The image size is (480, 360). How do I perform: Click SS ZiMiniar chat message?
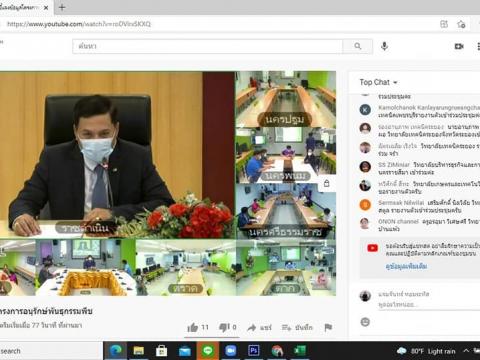pyautogui.click(x=429, y=168)
